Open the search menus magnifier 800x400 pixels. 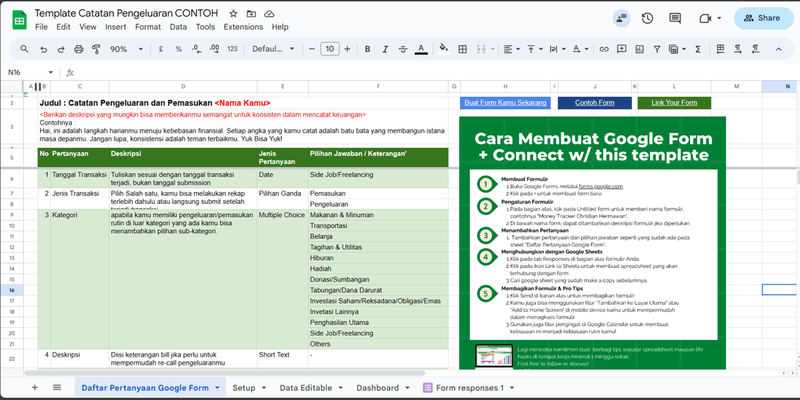[24, 49]
